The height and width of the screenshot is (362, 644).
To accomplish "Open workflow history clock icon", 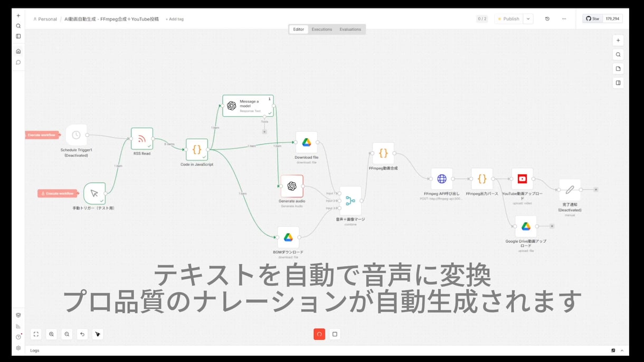I will 547,18.
